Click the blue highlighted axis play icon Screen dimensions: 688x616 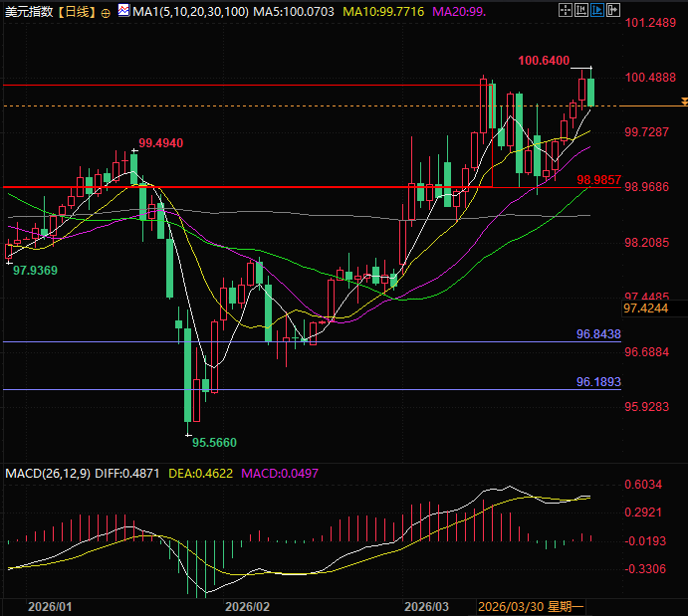click(596, 10)
